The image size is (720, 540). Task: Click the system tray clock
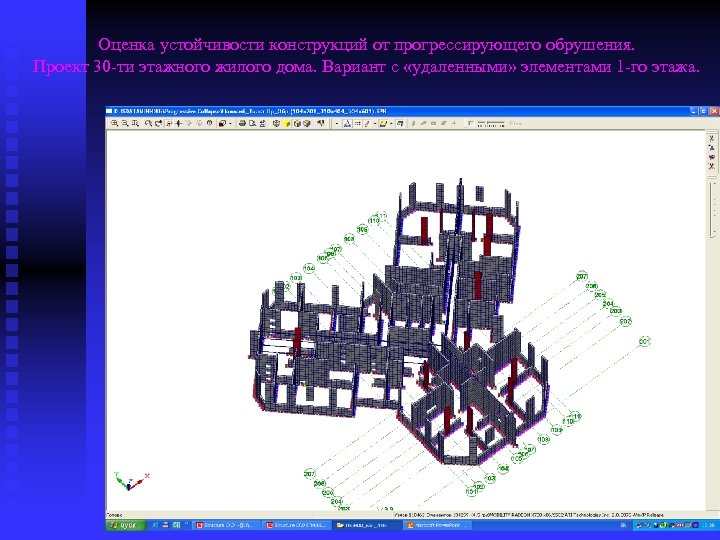710,525
